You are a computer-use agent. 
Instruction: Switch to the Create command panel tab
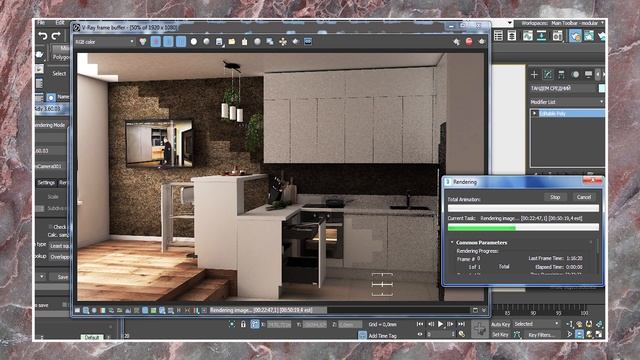point(534,74)
